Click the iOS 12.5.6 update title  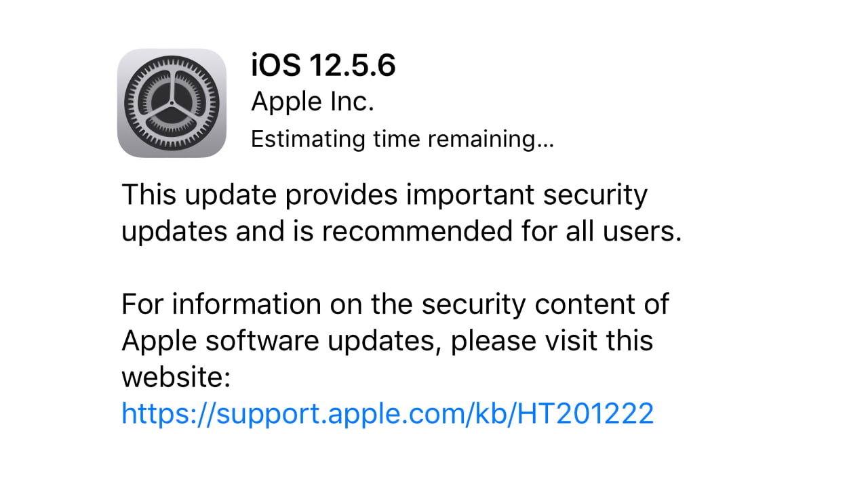(323, 66)
